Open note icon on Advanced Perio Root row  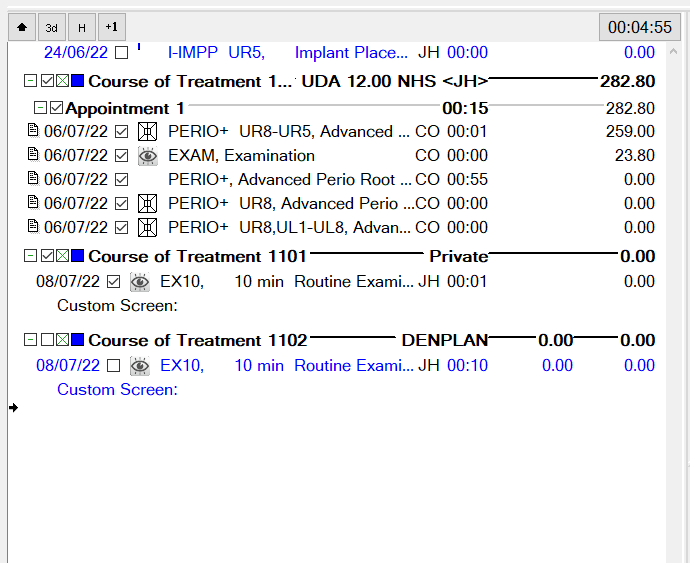(33, 178)
